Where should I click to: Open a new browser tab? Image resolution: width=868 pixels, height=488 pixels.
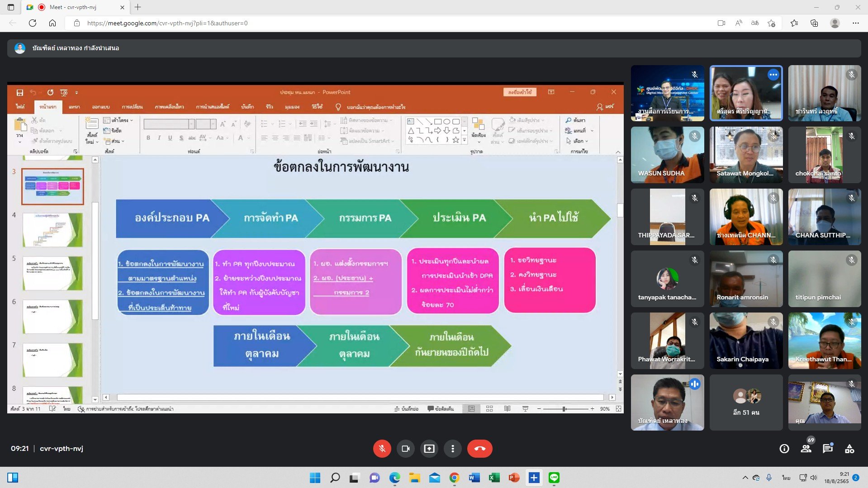point(138,7)
